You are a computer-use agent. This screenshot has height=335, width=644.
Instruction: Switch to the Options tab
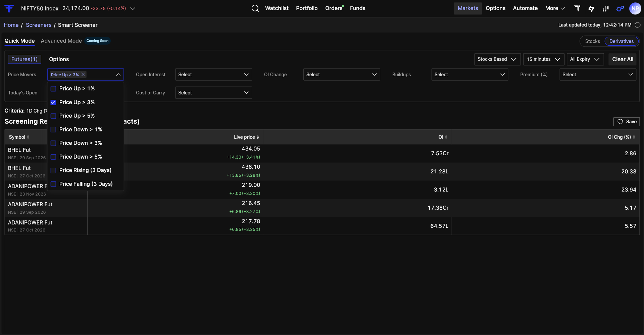click(59, 59)
